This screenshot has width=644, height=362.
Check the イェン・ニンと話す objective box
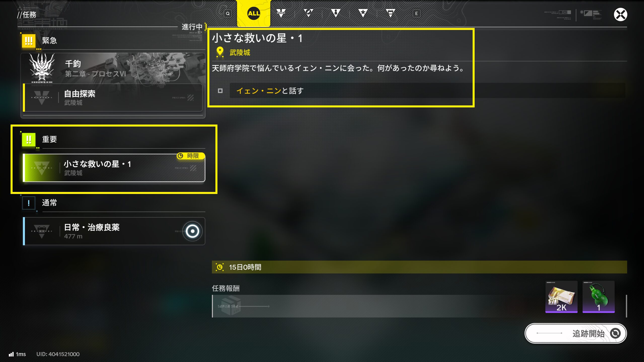click(x=220, y=91)
